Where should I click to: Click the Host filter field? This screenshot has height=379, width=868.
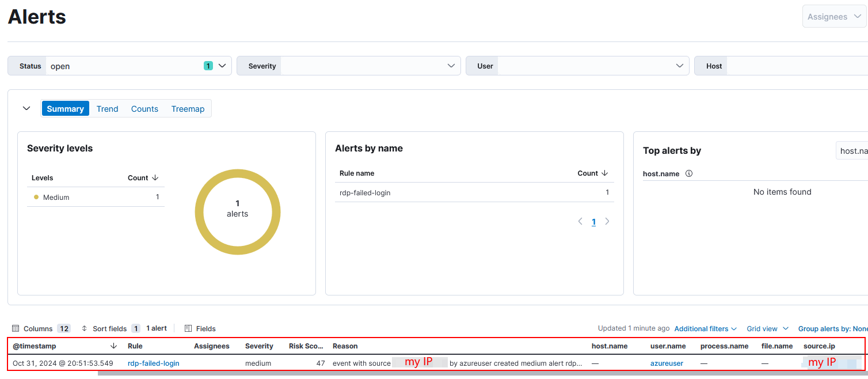pos(781,66)
